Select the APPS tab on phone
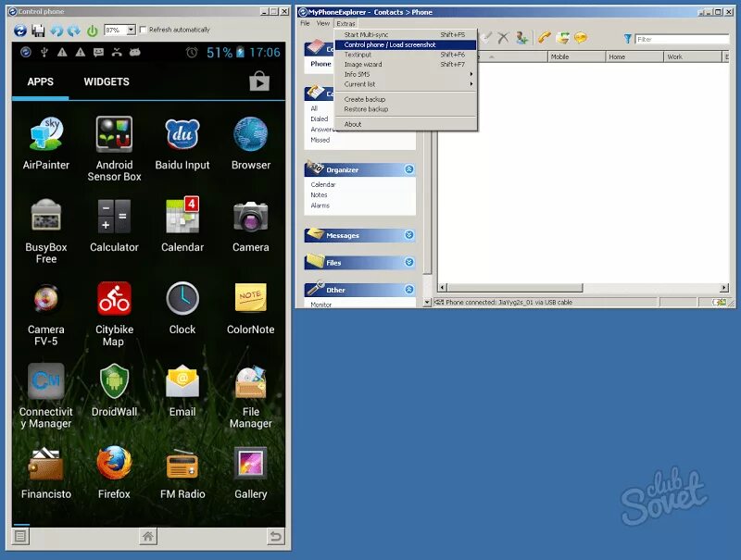 pos(40,81)
